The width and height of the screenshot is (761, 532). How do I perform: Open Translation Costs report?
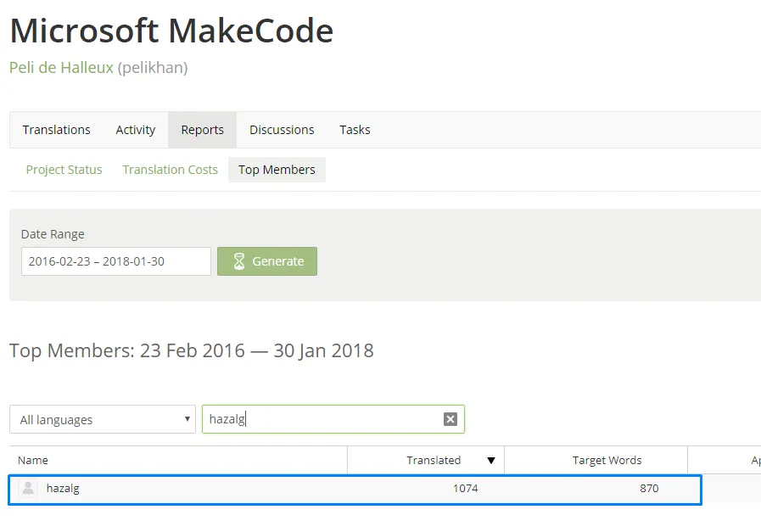point(170,170)
